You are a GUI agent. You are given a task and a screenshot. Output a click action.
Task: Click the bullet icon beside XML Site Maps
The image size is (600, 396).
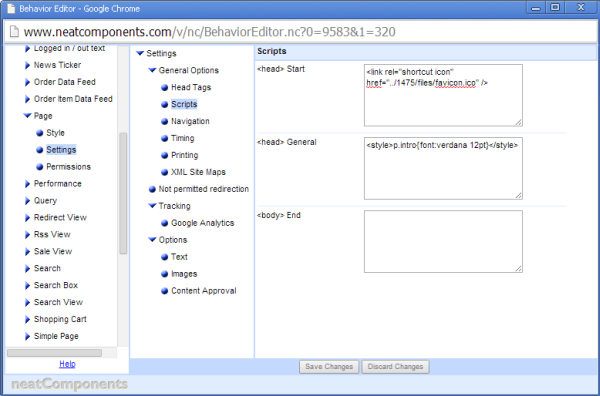(x=165, y=172)
